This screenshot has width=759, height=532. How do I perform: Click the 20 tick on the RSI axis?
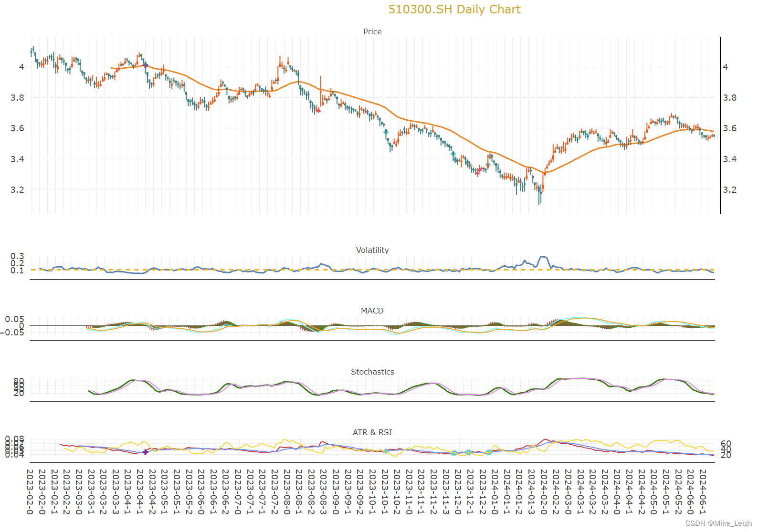tap(726, 455)
